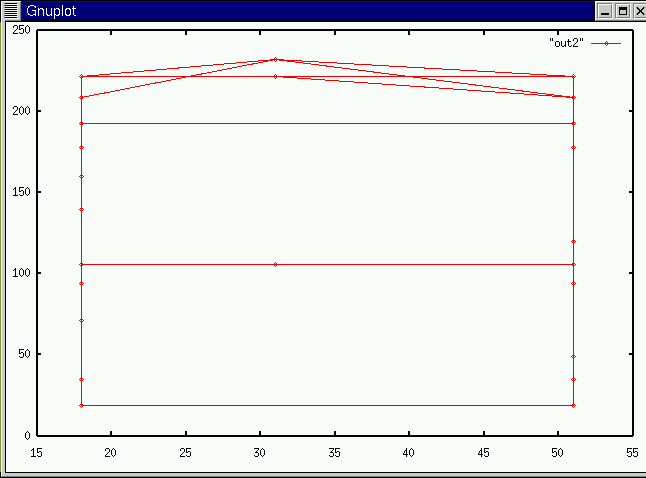Click the y-axis label 200

[21, 111]
